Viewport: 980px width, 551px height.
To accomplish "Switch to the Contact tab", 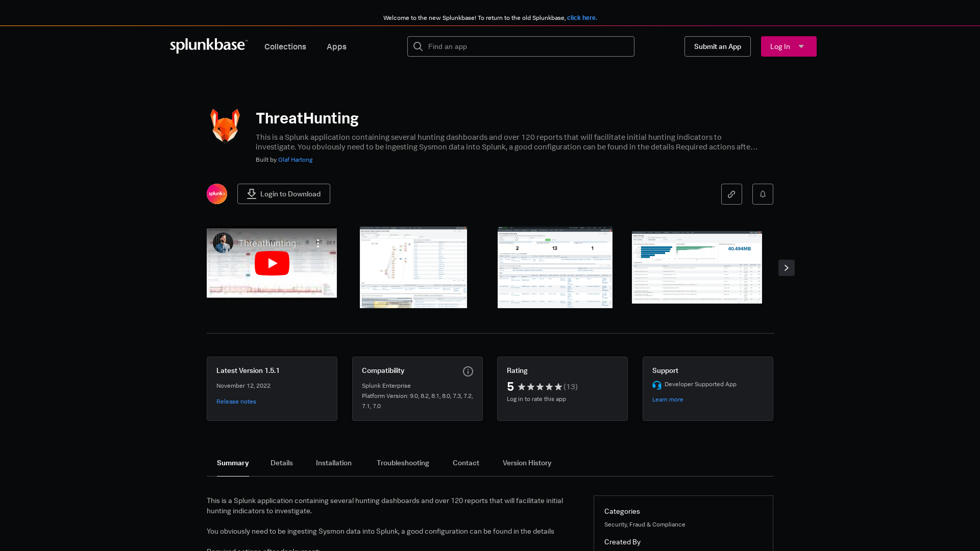I will (466, 463).
